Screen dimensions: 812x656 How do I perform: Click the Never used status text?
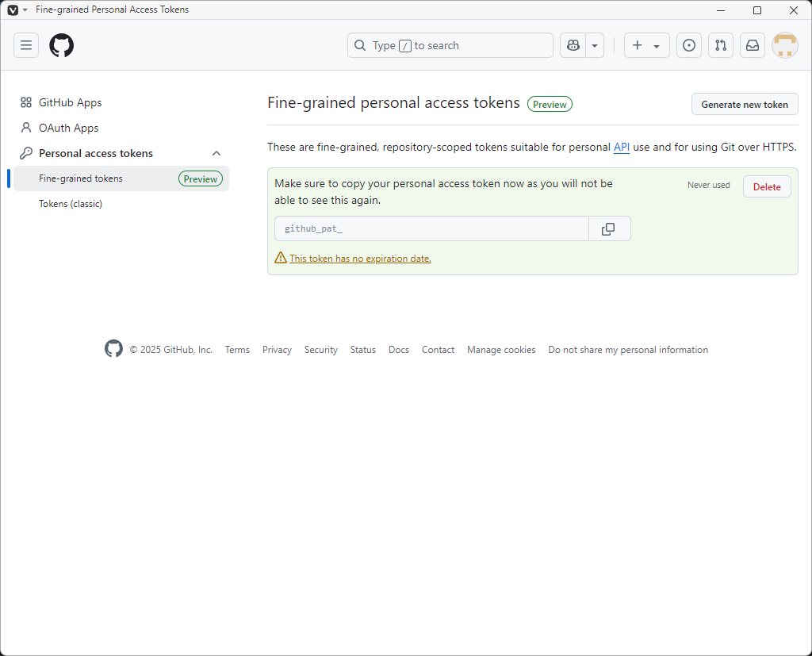tap(708, 185)
